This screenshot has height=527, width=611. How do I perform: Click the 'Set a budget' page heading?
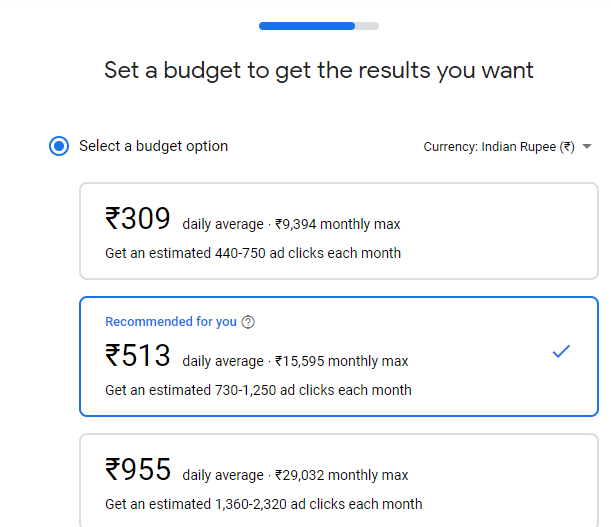[319, 70]
